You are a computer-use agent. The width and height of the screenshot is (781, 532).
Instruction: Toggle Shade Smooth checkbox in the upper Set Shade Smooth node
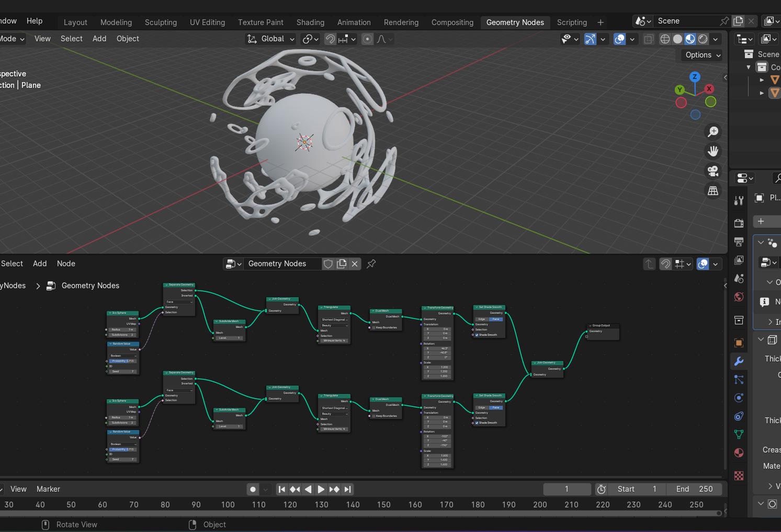pyautogui.click(x=477, y=335)
